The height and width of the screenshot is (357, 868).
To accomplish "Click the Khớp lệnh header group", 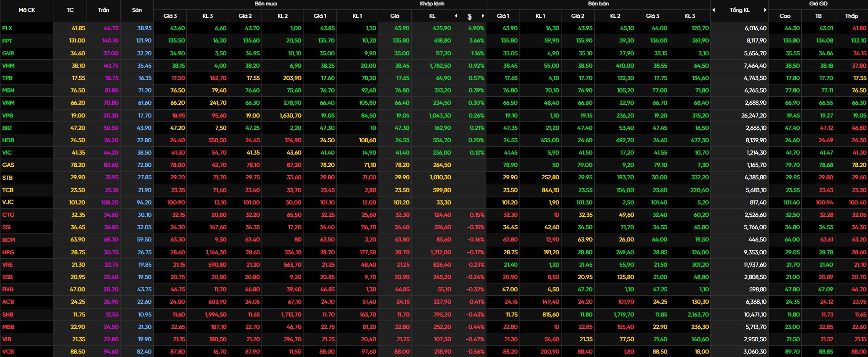I will click(432, 3).
